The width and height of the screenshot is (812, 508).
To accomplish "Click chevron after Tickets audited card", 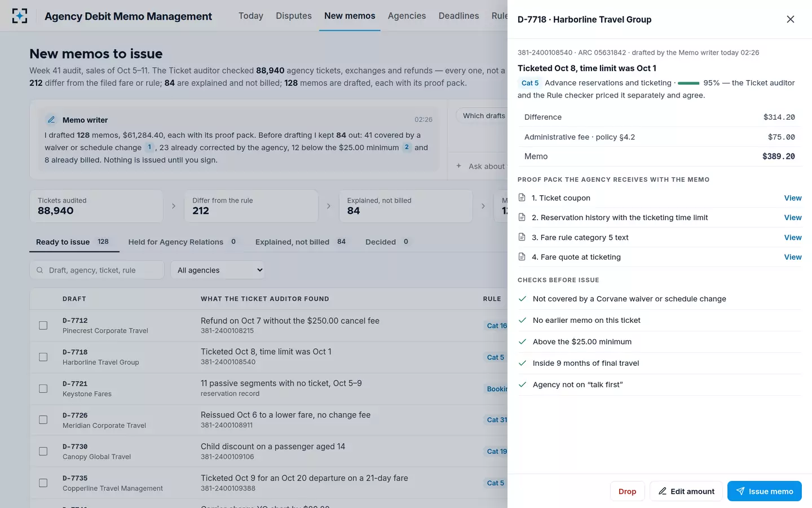I will pos(174,206).
